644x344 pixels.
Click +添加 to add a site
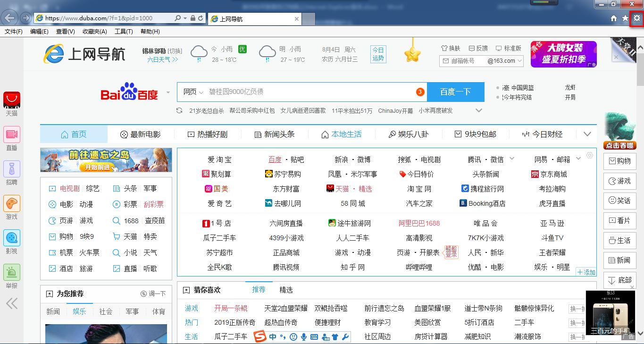point(586,272)
